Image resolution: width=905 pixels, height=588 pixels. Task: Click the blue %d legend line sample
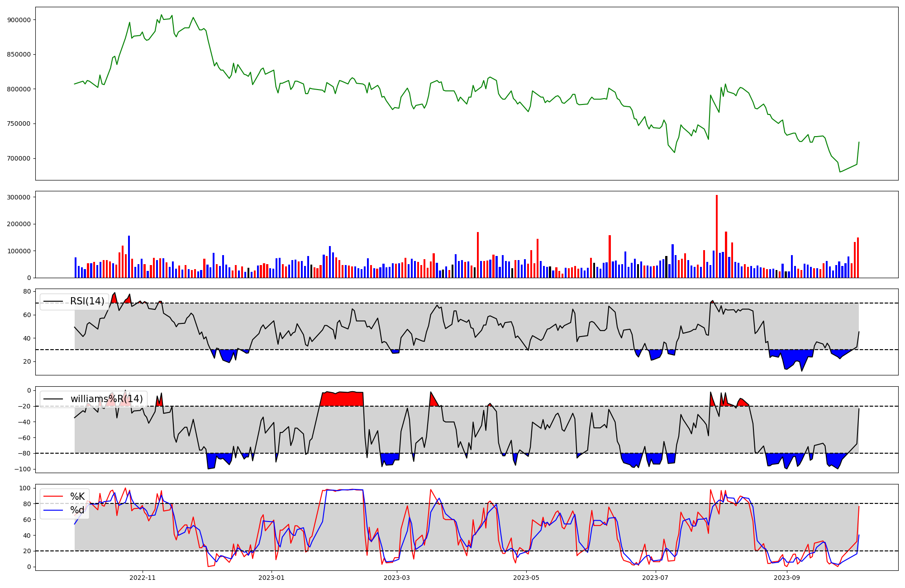(53, 510)
